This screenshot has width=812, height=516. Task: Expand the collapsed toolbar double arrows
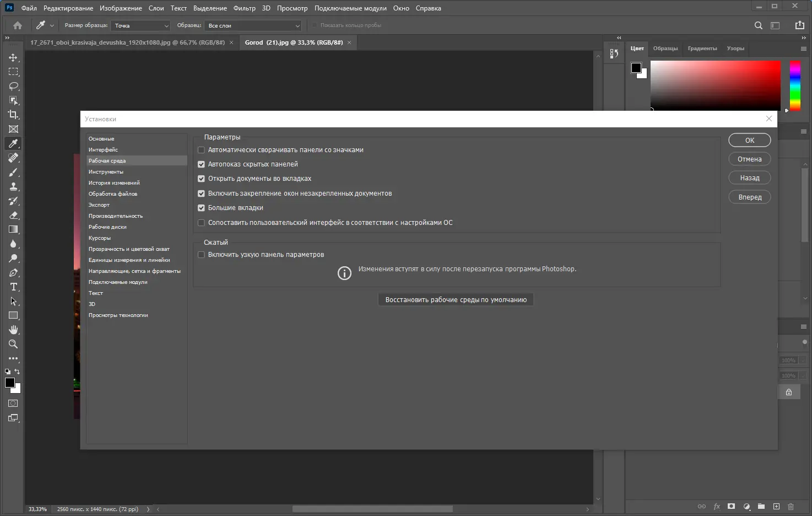point(7,37)
